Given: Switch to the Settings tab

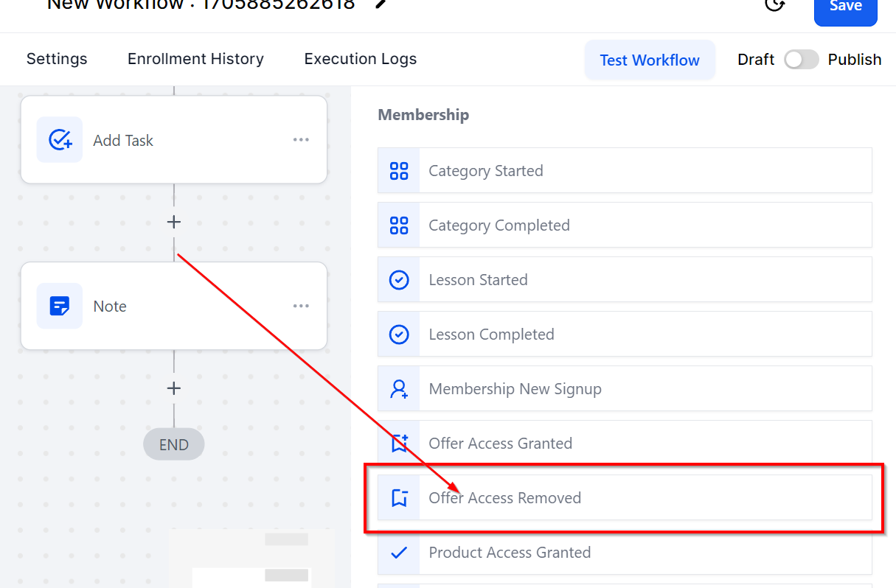Looking at the screenshot, I should (x=57, y=59).
